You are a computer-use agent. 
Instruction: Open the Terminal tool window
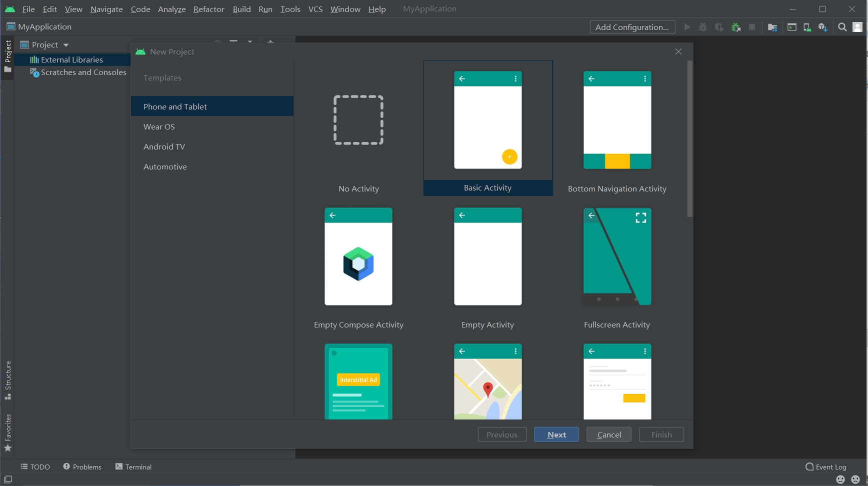pyautogui.click(x=133, y=466)
